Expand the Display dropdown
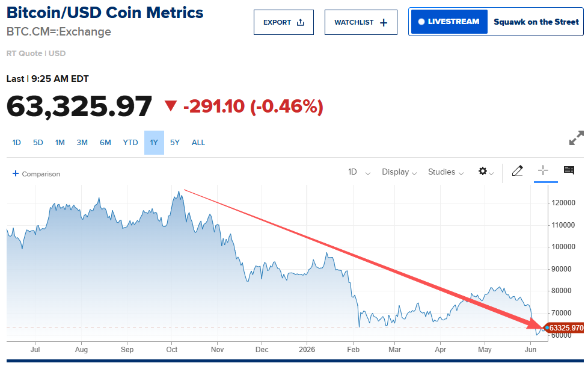The width and height of the screenshot is (588, 366). click(x=399, y=172)
